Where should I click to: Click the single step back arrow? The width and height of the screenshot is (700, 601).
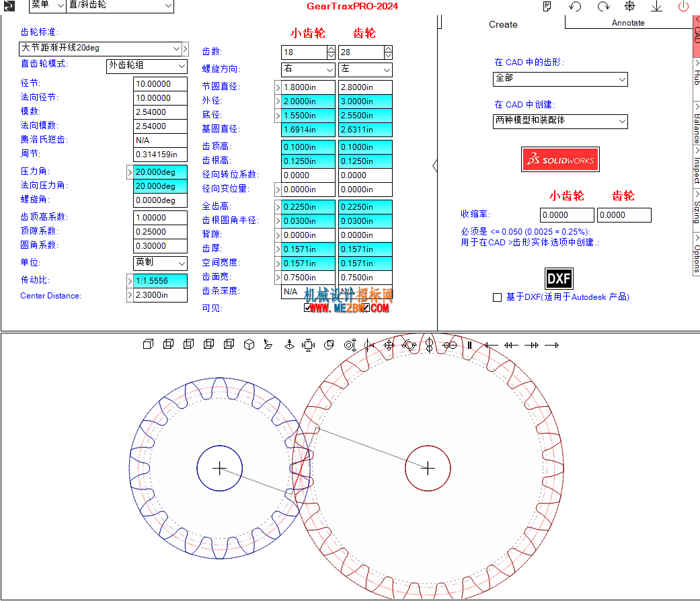click(491, 345)
